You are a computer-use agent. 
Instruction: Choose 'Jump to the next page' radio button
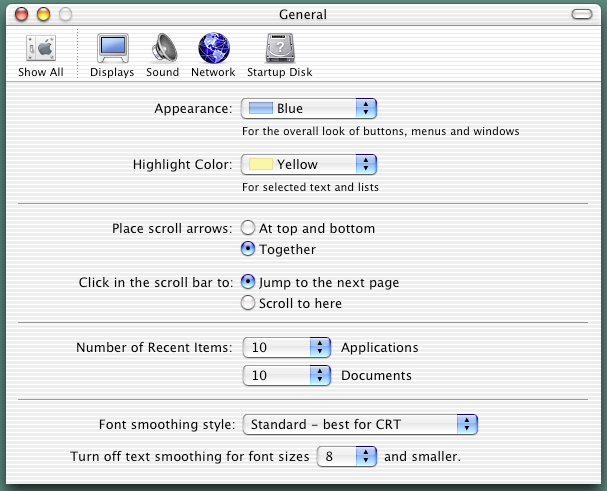tap(248, 282)
